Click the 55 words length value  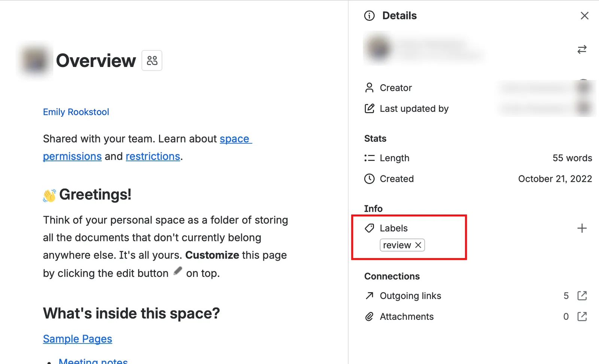tap(572, 158)
